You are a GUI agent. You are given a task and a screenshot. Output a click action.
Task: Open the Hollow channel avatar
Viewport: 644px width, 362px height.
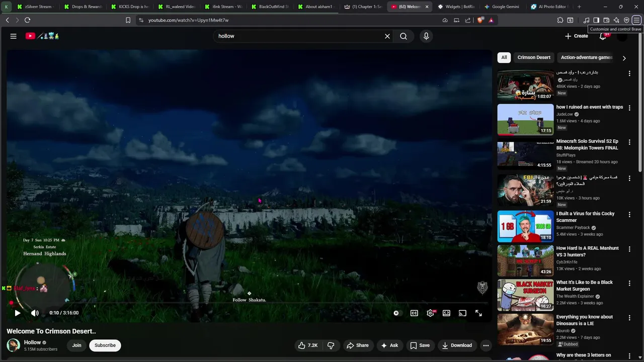pos(13,345)
